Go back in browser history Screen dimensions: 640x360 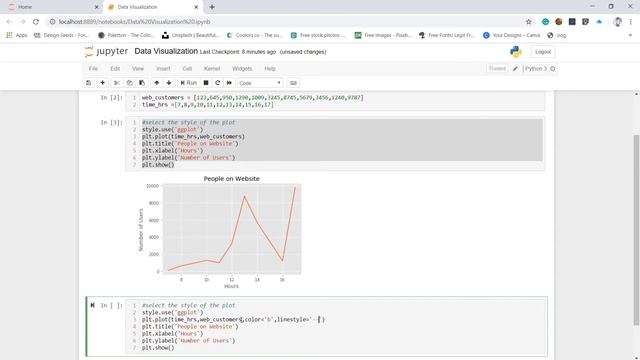coord(9,22)
